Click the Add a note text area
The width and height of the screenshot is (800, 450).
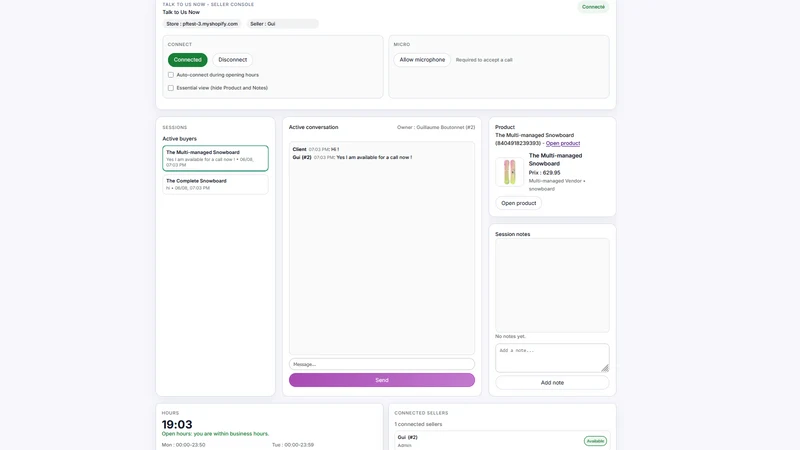[x=552, y=358]
